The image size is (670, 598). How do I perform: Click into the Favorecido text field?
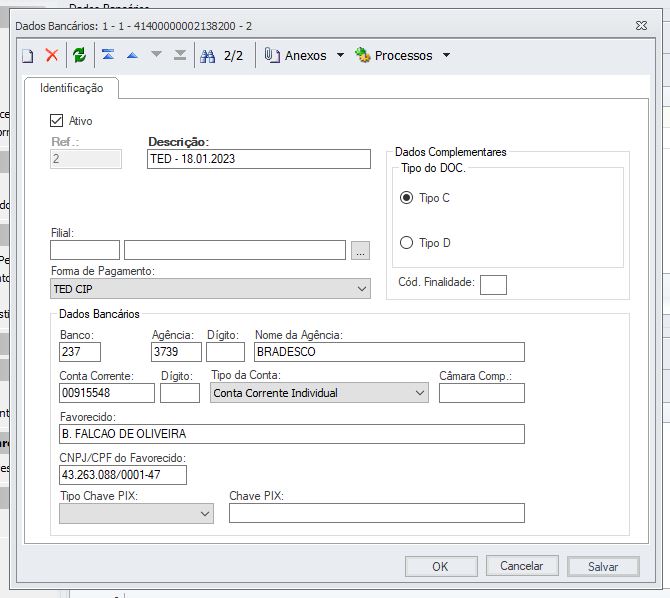290,434
